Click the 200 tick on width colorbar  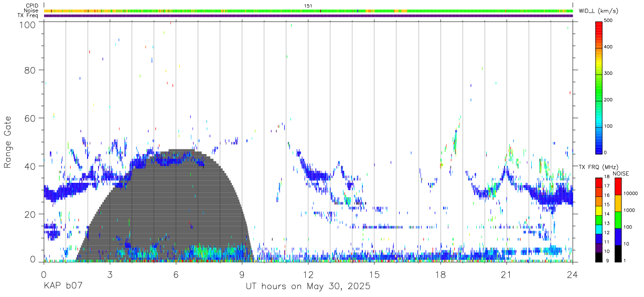pos(608,100)
